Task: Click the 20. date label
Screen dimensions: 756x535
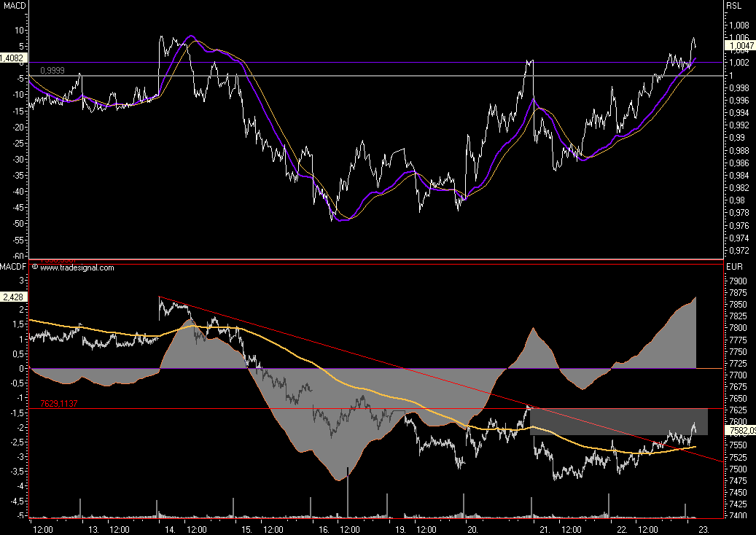Action: [x=472, y=530]
